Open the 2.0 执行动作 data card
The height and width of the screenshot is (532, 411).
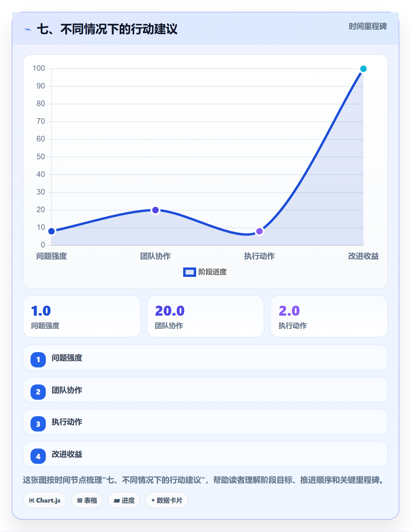(329, 316)
